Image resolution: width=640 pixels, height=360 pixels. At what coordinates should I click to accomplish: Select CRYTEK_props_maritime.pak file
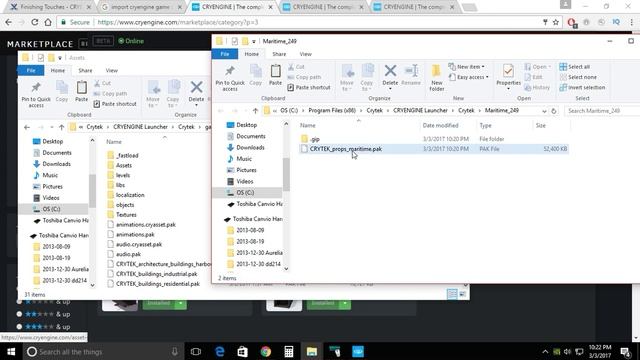coord(433,149)
